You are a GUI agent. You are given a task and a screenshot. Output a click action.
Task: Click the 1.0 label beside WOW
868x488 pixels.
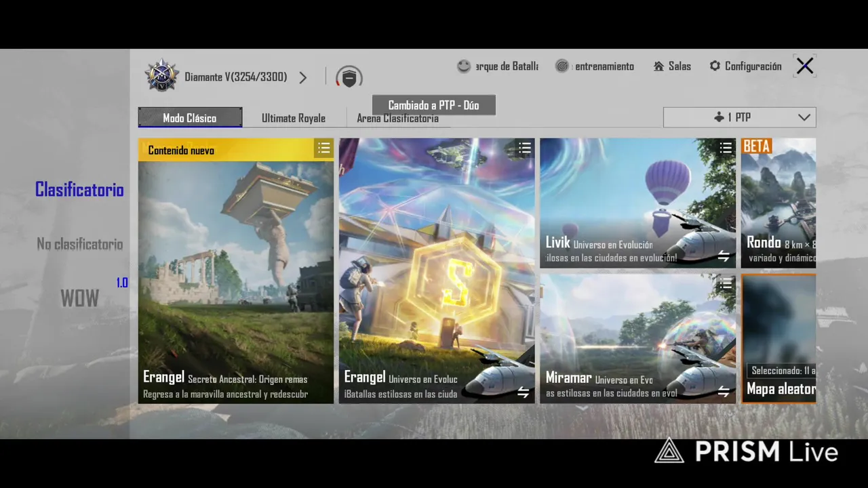pyautogui.click(x=122, y=283)
